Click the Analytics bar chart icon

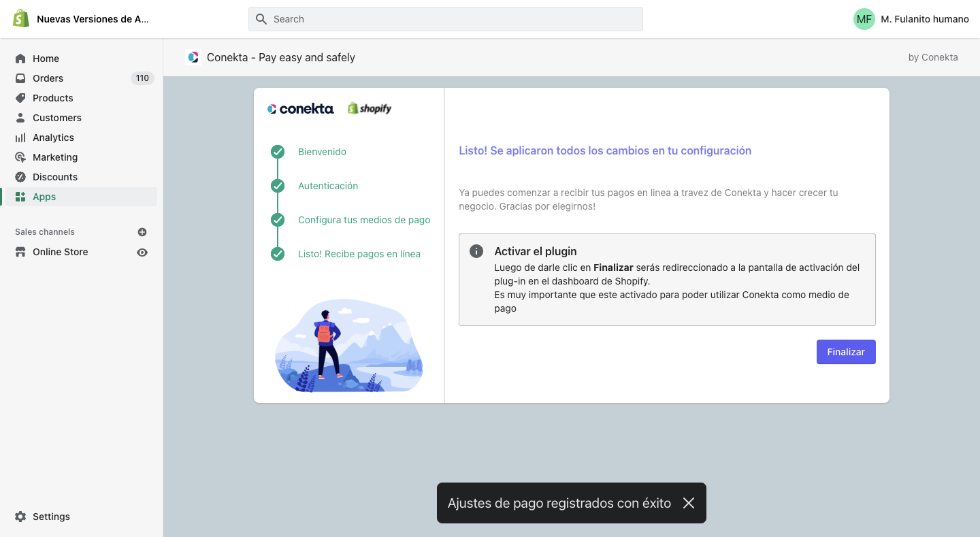20,137
